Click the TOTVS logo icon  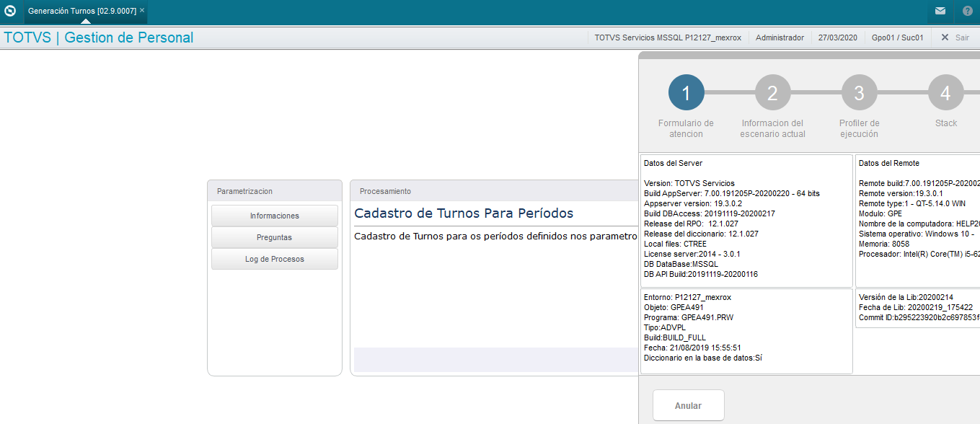coord(10,11)
